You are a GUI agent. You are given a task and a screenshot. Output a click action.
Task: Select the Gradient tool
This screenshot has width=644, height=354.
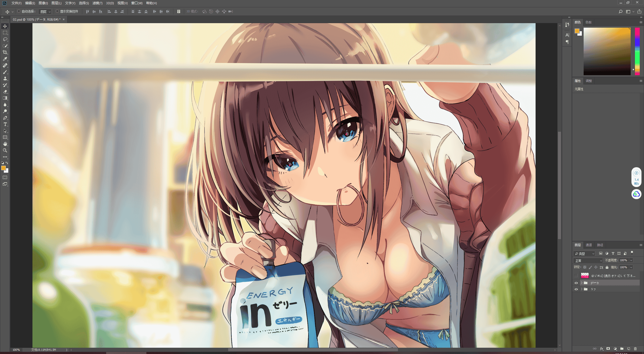point(5,98)
